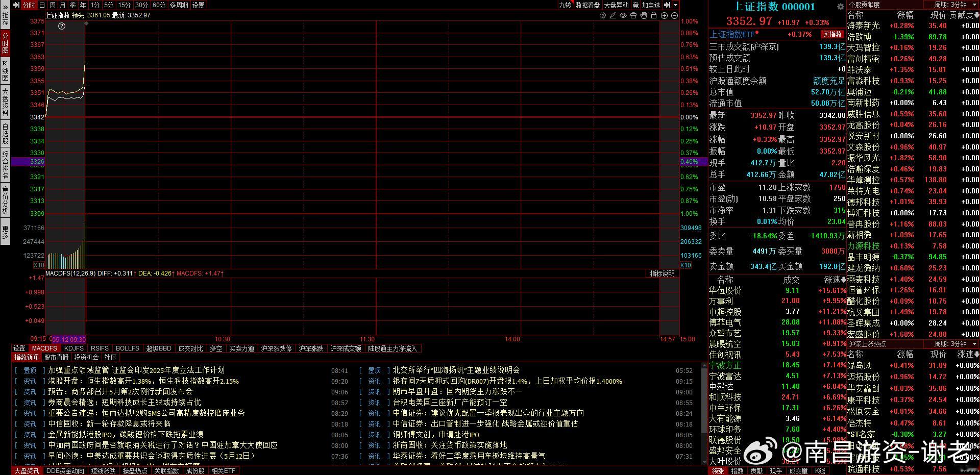Switch to 5分 period tab

click(109, 5)
